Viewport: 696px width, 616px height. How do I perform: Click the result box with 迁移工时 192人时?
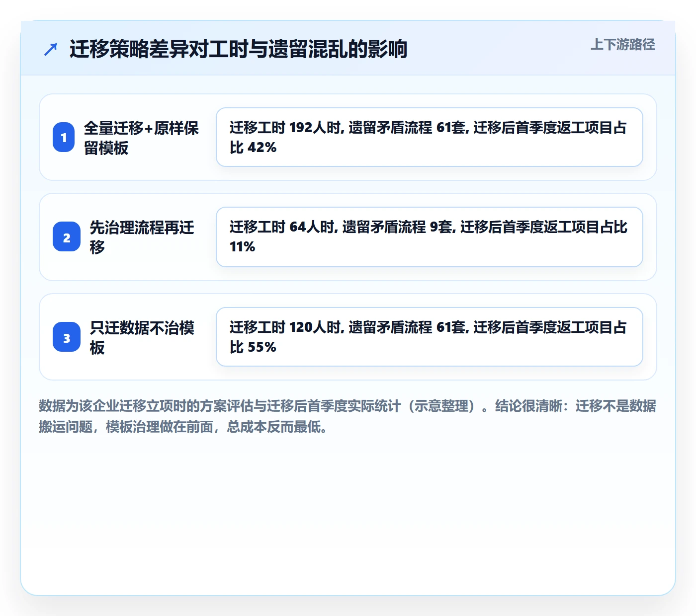[x=430, y=137]
